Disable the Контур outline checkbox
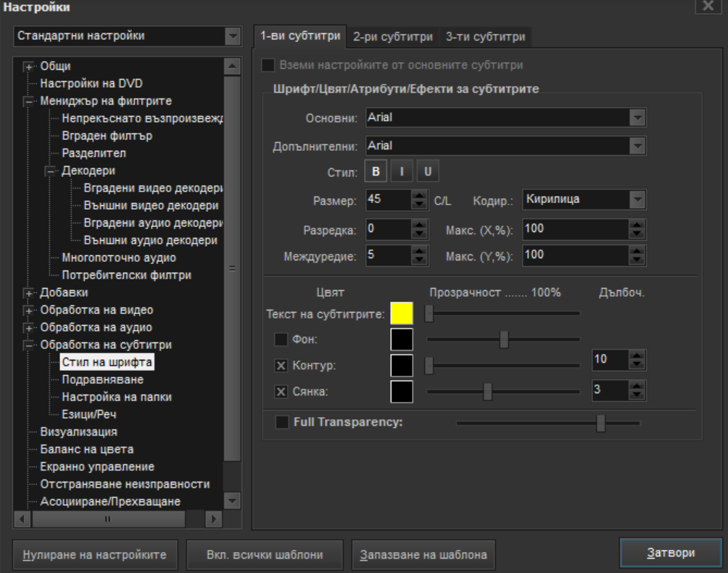 pos(281,364)
